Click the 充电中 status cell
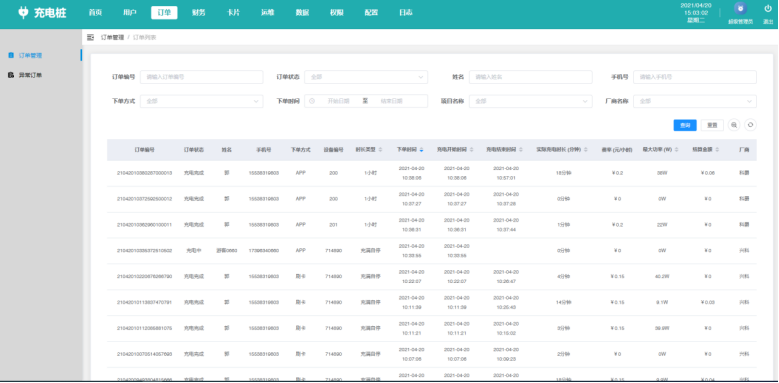The height and width of the screenshot is (383, 779). (194, 250)
